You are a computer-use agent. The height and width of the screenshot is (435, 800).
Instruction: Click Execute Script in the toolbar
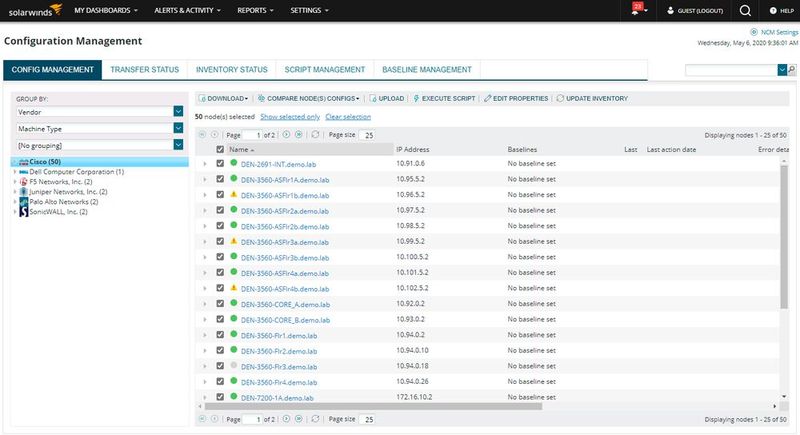(x=444, y=98)
